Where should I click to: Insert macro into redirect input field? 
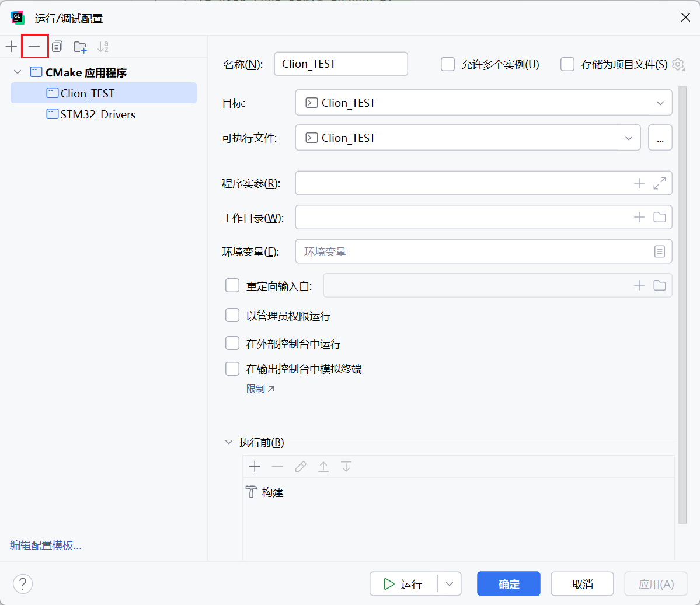pyautogui.click(x=639, y=285)
